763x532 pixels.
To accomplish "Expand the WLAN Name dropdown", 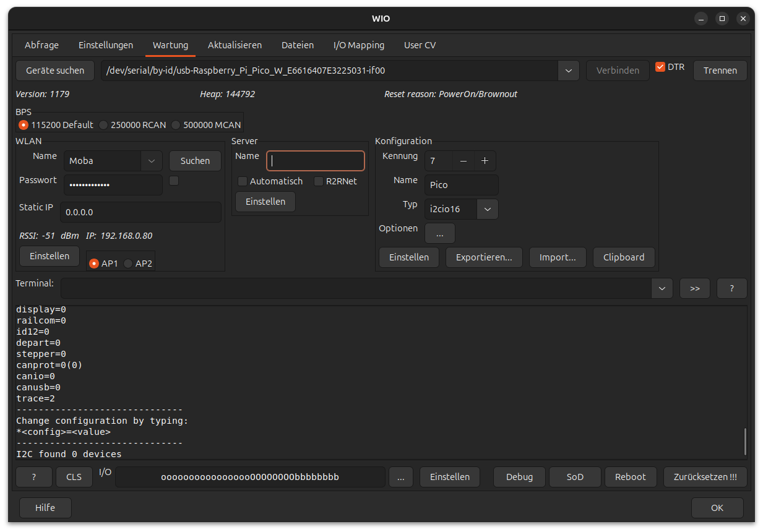I will pos(151,161).
